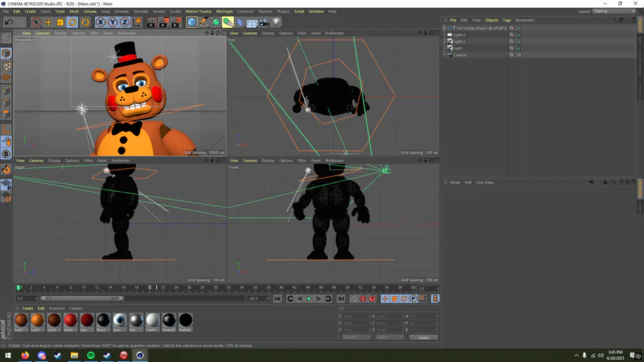Click the Undo arrow in the top toolbar
Screen dimensions: 644x362
pyautogui.click(x=9, y=22)
